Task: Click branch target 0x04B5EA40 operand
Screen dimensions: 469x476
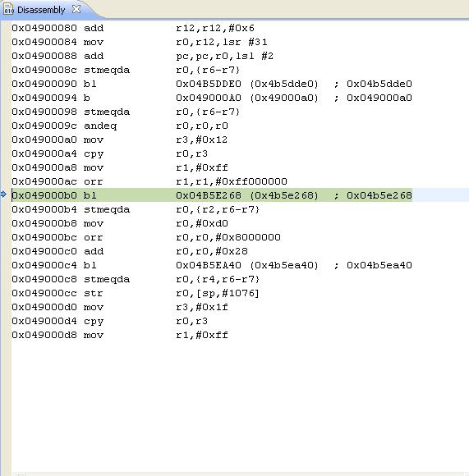Action: pos(209,265)
